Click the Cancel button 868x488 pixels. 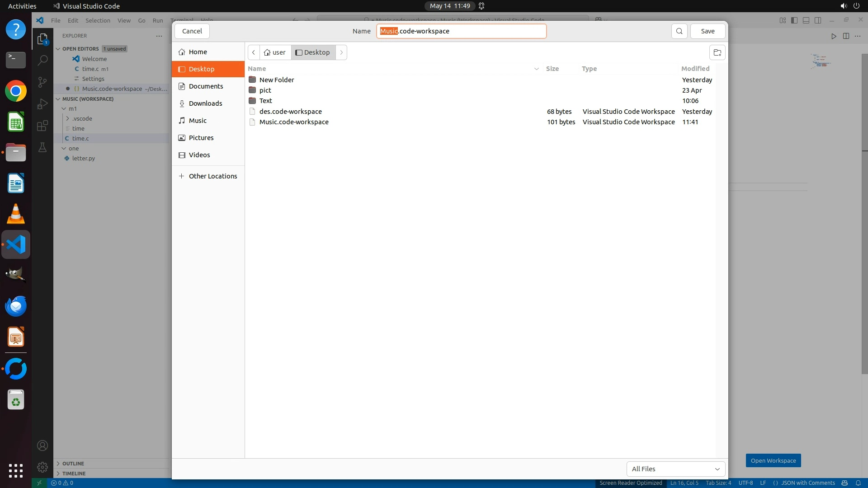click(192, 31)
